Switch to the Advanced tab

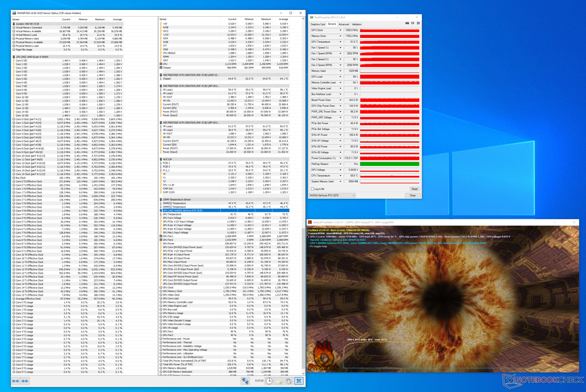pos(344,24)
